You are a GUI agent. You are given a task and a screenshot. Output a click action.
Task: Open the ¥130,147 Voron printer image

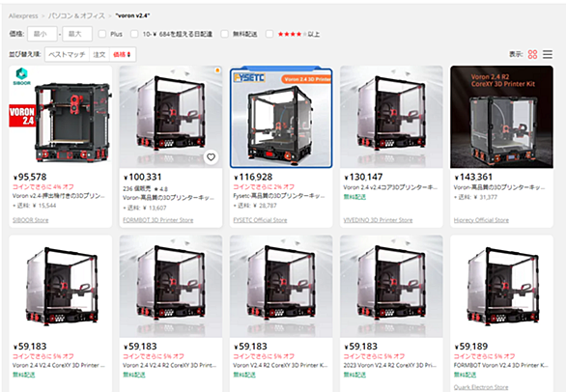(391, 117)
